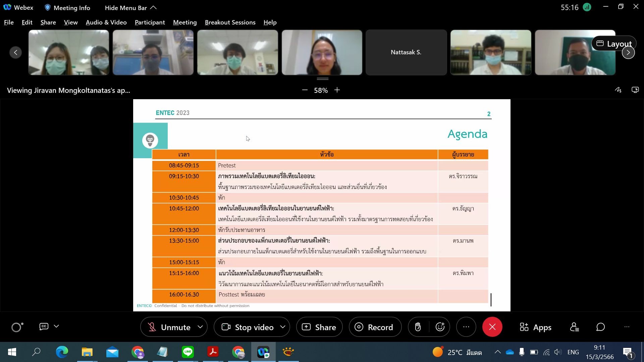Viewport: 644px width, 362px height.
Task: Select the two masked women video thumbnail
Action: tap(69, 52)
